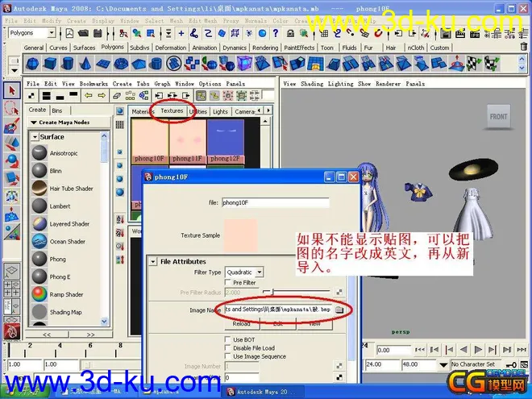The height and width of the screenshot is (399, 532).
Task: Click the Open Scene folder icon
Action: coord(83,33)
